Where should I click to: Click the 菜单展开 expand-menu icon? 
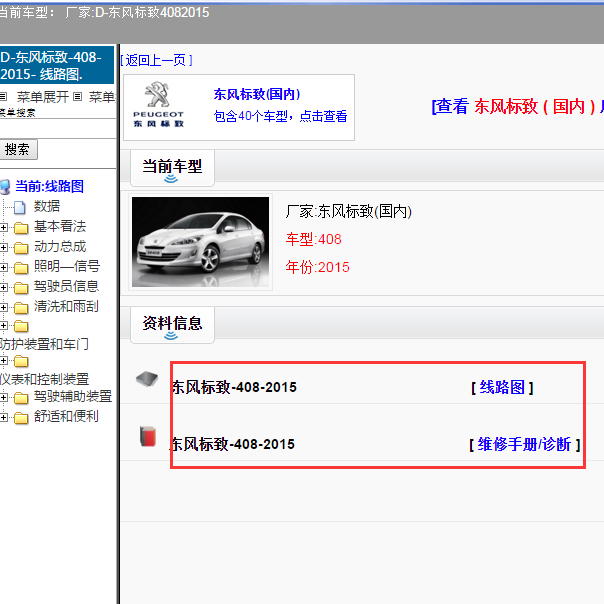point(3,96)
